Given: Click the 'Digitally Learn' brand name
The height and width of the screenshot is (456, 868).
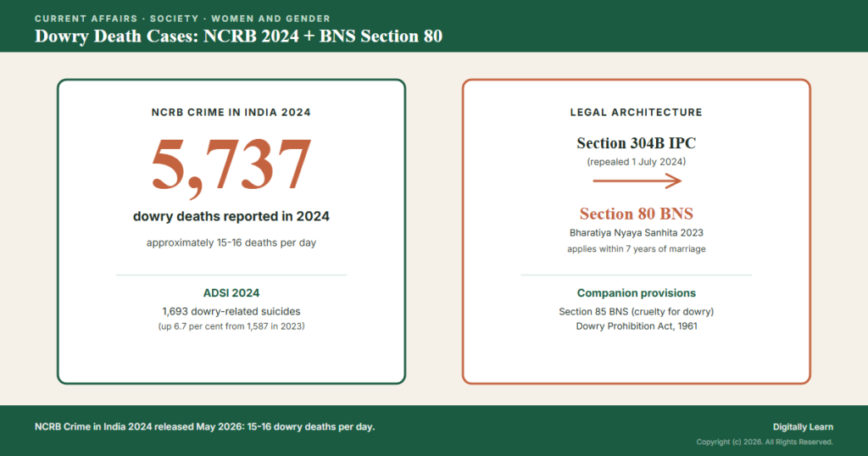Looking at the screenshot, I should [x=804, y=426].
